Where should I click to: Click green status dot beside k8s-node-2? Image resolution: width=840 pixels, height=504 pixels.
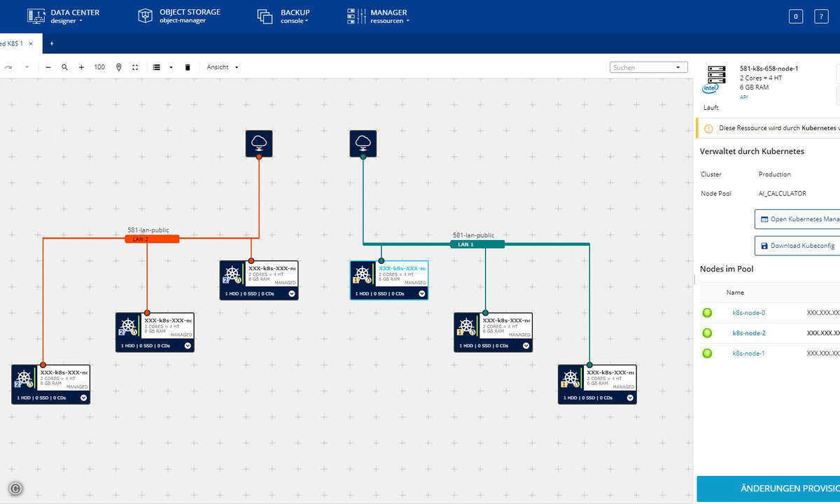[x=707, y=333]
